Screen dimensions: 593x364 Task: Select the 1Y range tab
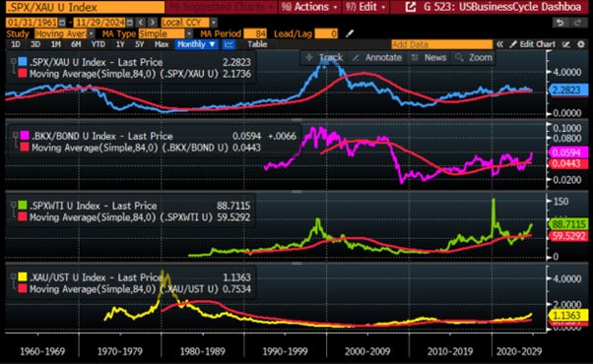[120, 44]
